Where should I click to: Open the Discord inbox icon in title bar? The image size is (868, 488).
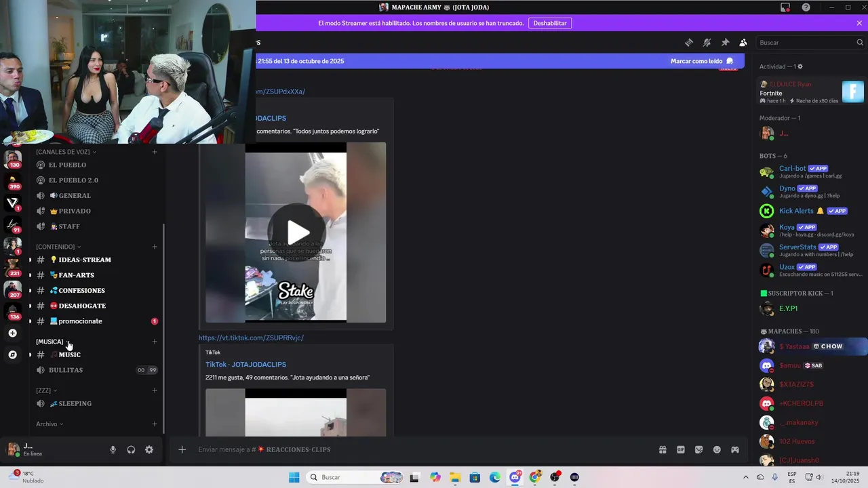pyautogui.click(x=785, y=7)
